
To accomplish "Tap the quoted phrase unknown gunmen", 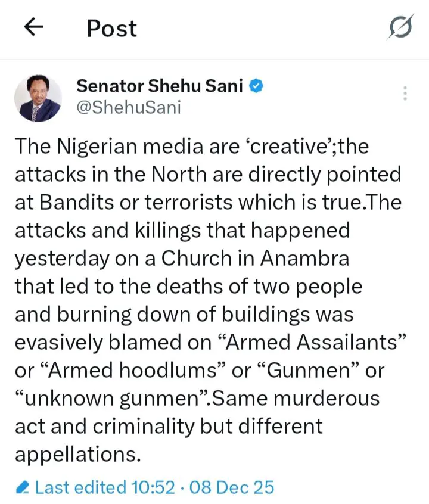I will pos(111,397).
